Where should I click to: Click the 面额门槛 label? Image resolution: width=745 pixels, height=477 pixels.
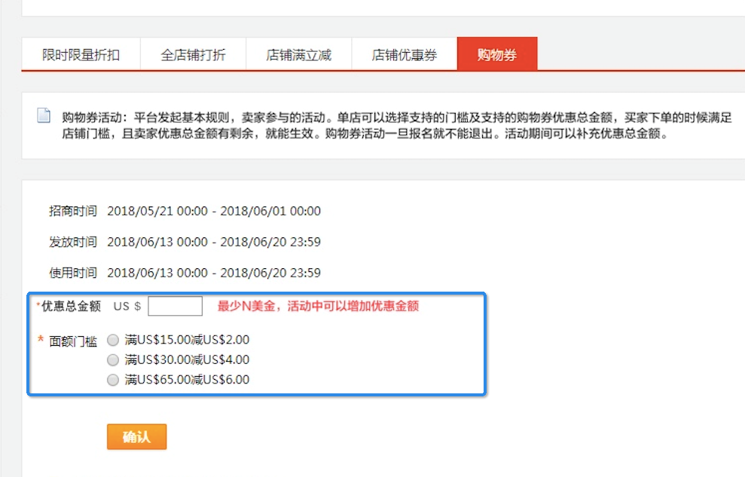pyautogui.click(x=73, y=341)
